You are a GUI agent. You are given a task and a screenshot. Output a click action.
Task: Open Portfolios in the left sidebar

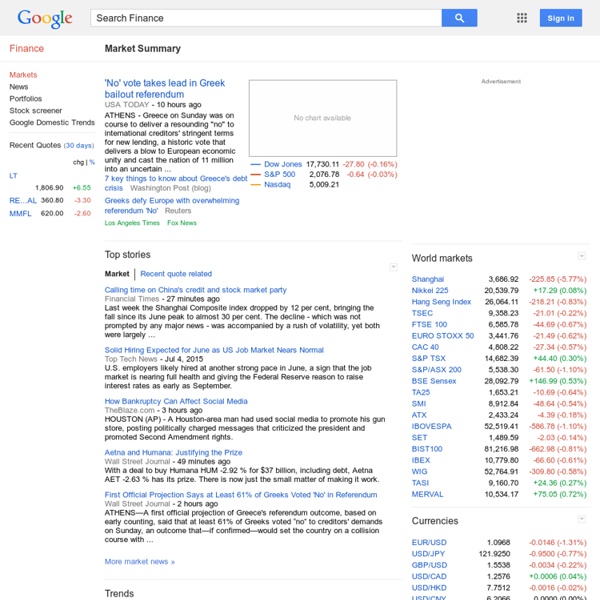pyautogui.click(x=26, y=99)
